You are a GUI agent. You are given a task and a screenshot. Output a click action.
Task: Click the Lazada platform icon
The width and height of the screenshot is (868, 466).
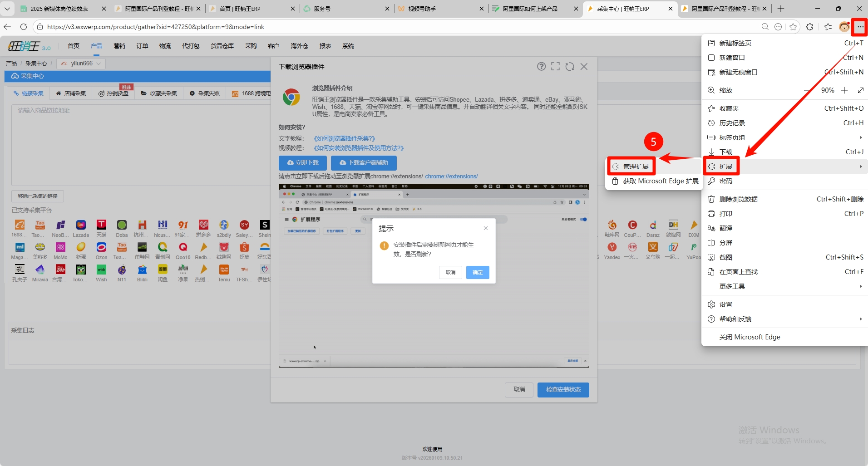pyautogui.click(x=81, y=225)
